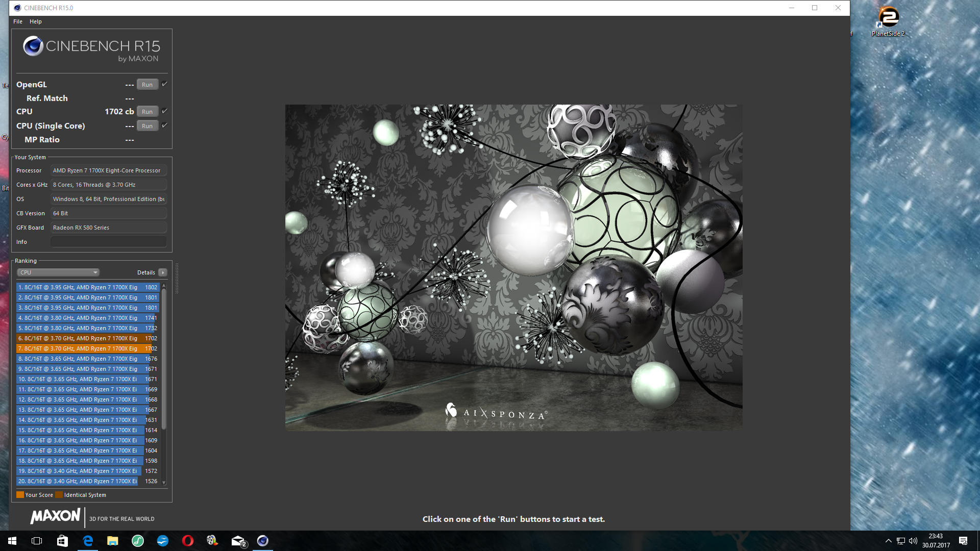Run the OpenGL benchmark
Viewport: 980px width, 551px height.
click(x=147, y=85)
